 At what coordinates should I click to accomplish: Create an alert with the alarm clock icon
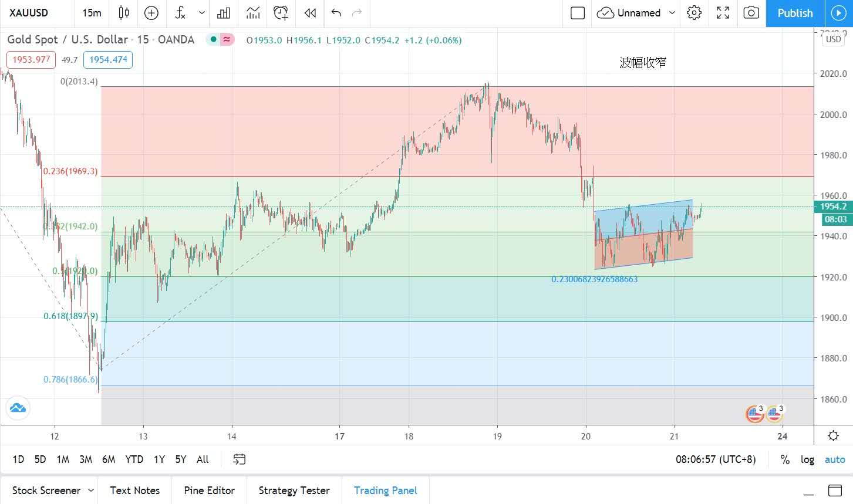[281, 13]
